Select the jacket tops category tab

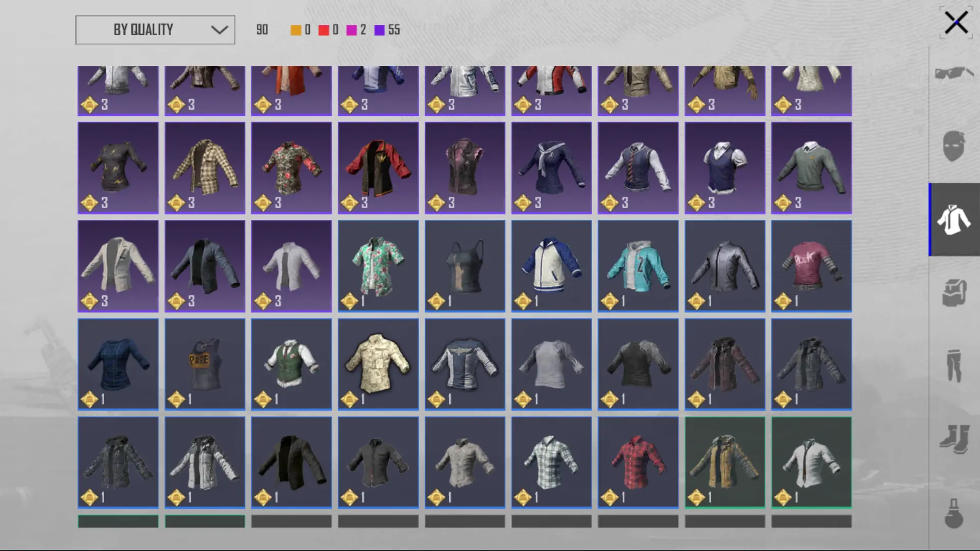pyautogui.click(x=953, y=219)
